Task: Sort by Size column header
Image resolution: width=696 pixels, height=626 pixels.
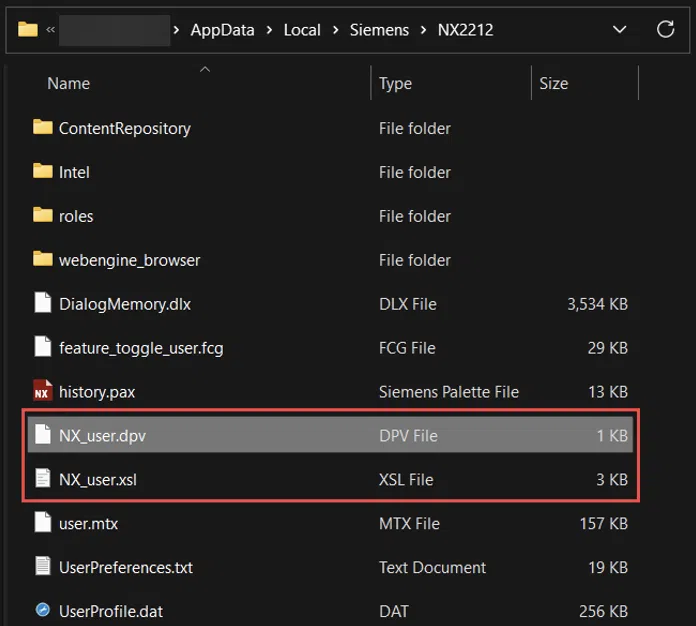Action: [554, 83]
